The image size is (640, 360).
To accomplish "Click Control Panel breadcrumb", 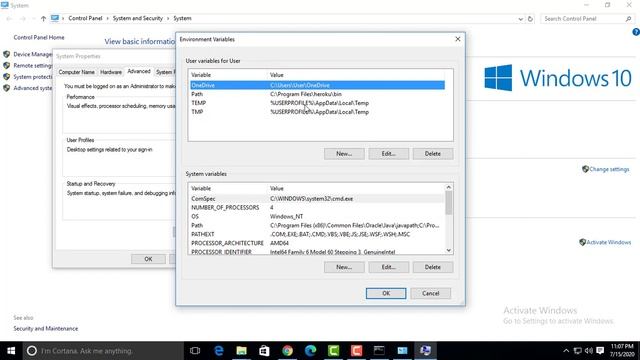I will point(85,18).
